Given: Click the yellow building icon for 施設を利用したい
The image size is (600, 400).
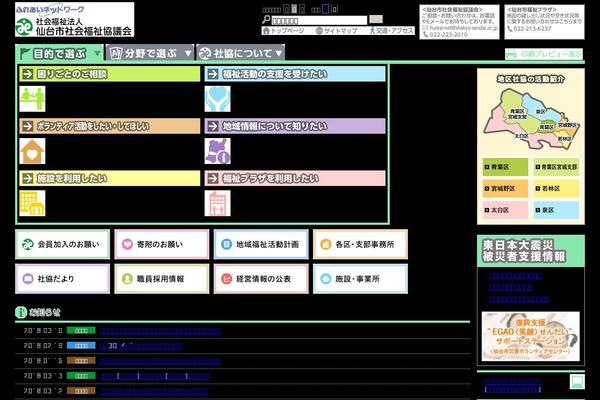Looking at the screenshot, I should (x=32, y=203).
